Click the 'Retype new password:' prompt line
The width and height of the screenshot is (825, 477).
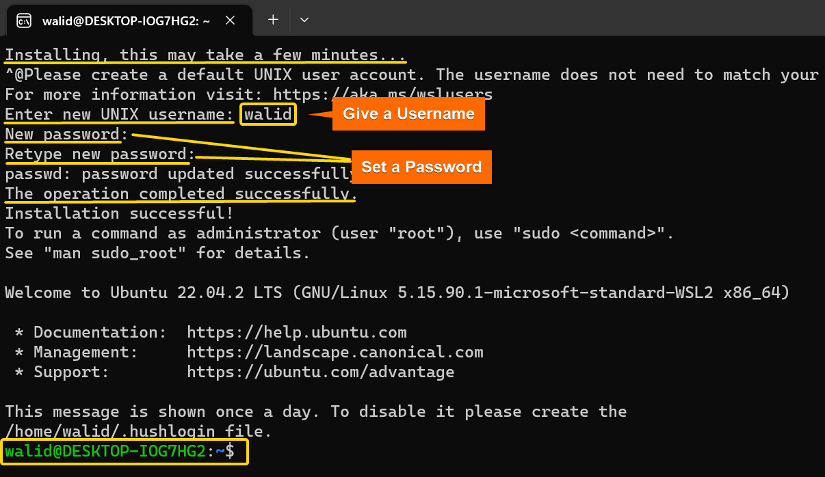(x=100, y=154)
